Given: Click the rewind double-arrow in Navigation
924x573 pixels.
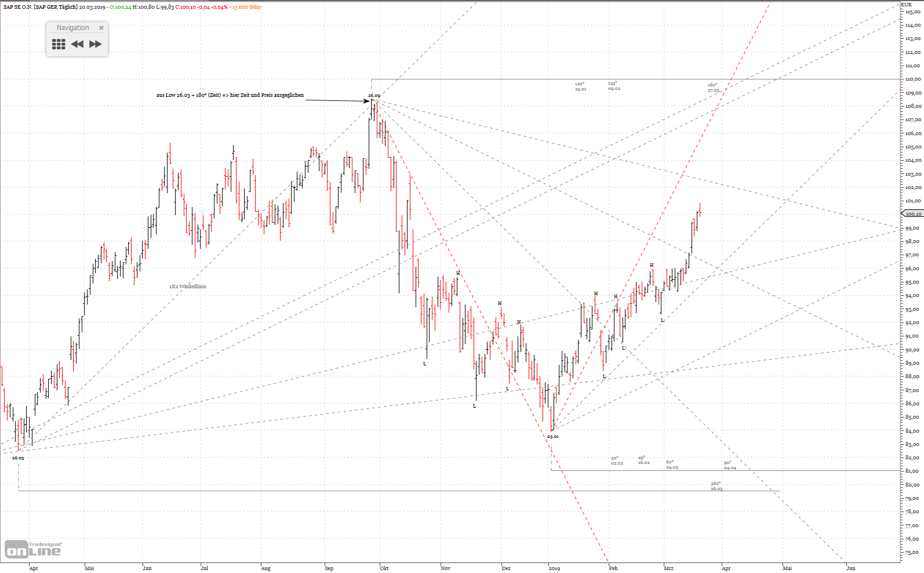Looking at the screenshot, I should 77,44.
